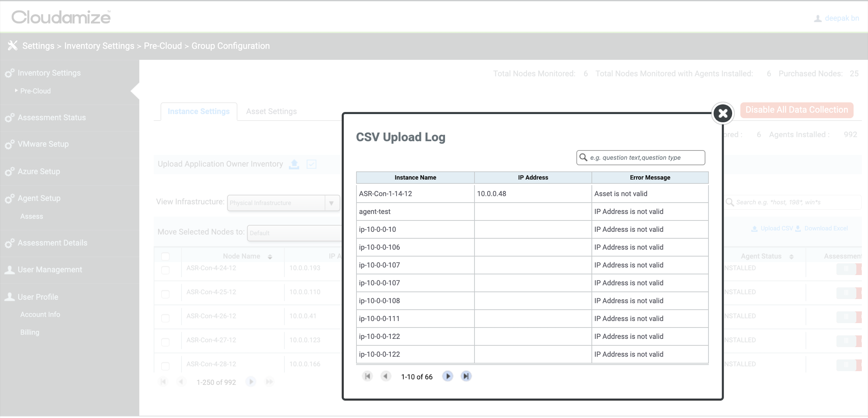This screenshot has height=418, width=868.
Task: Click the Disable All Data Collection button
Action: pyautogui.click(x=796, y=110)
